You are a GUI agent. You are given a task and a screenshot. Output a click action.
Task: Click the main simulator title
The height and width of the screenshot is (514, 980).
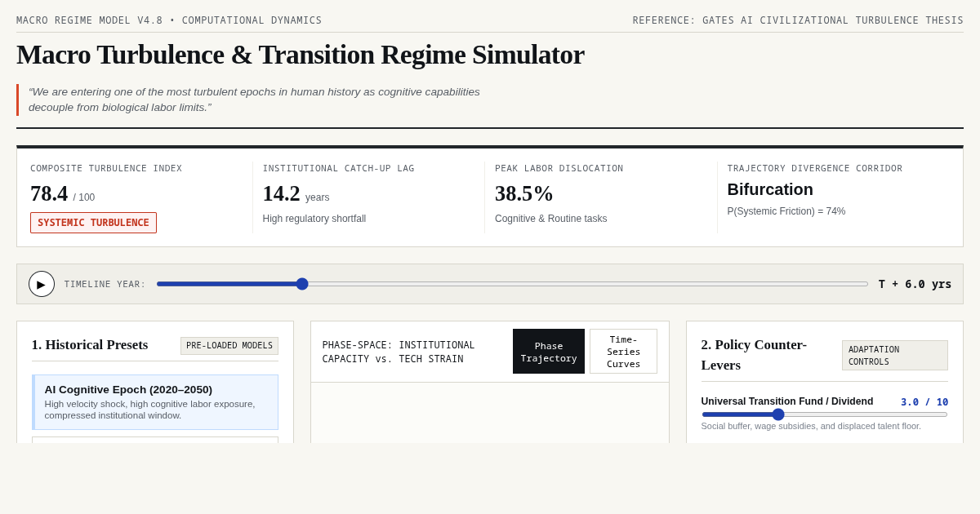(x=301, y=55)
